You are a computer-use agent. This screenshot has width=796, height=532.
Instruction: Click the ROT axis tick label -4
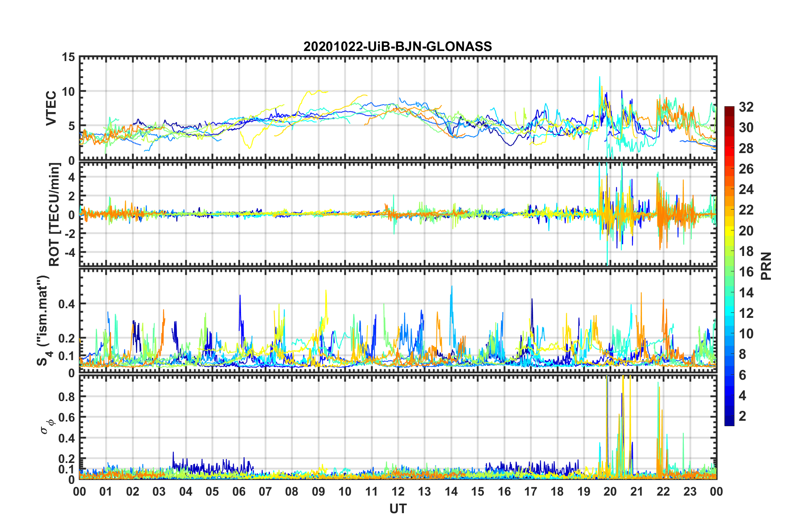(x=69, y=253)
